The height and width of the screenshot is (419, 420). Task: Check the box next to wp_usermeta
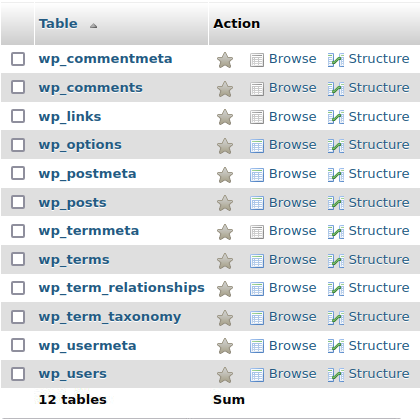[18, 345]
